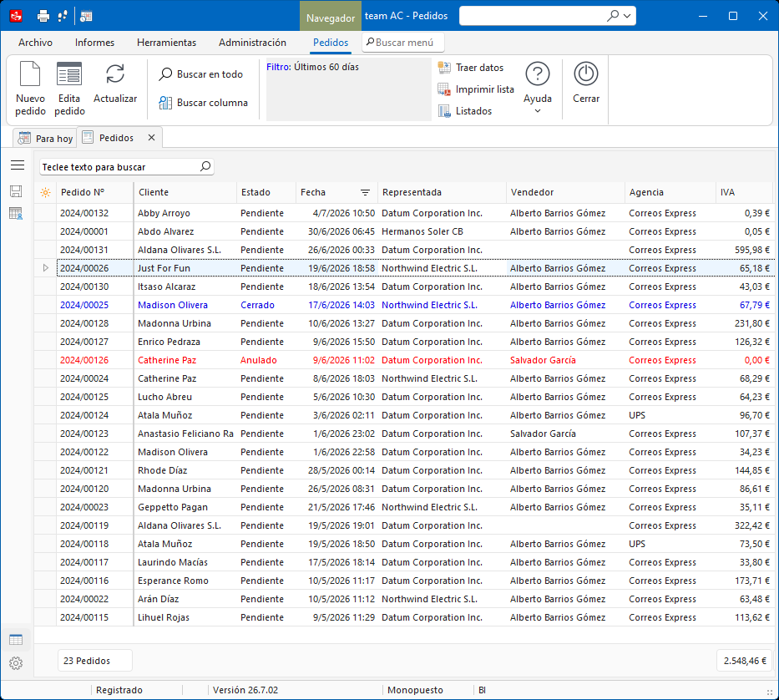Click the 23 Pedidos count box
This screenshot has height=700, width=779.
coord(95,661)
